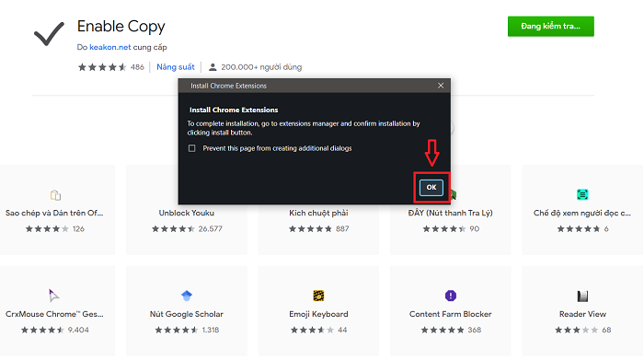
Task: Click the Enable Copy checkmark logo
Action: [49, 34]
